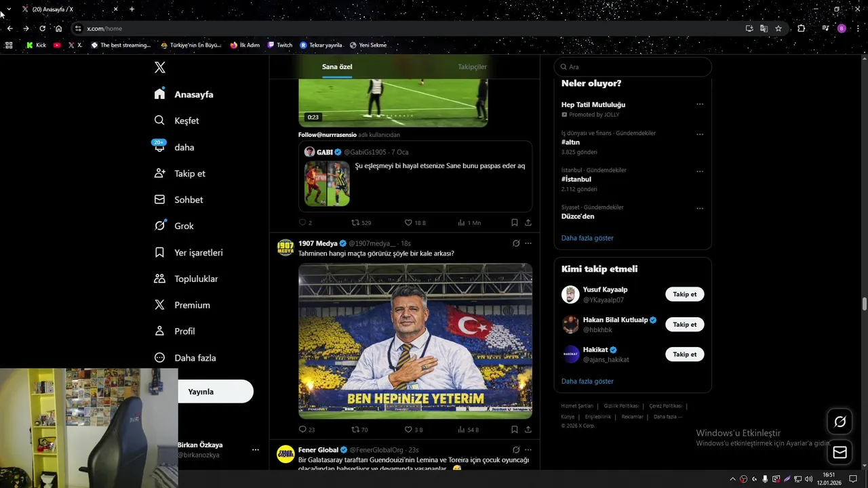Show more trends with Daha fazla göster

pyautogui.click(x=587, y=238)
